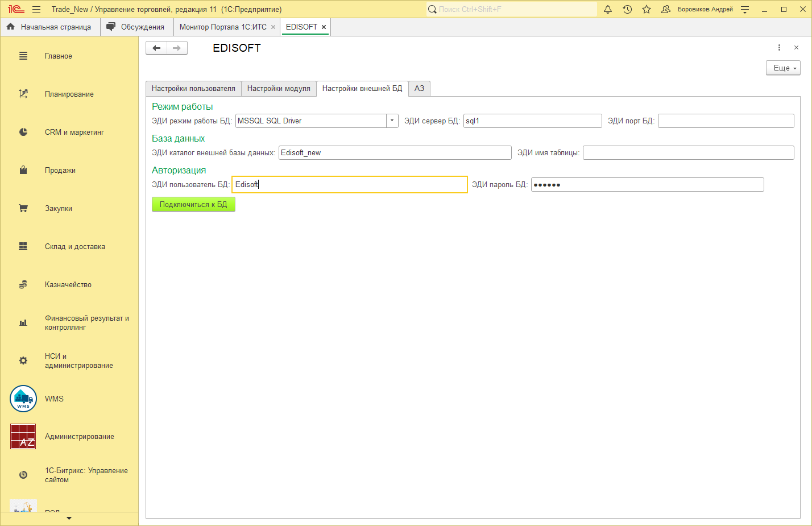Switch to Настройки модуля tab
812x526 pixels.
(279, 89)
